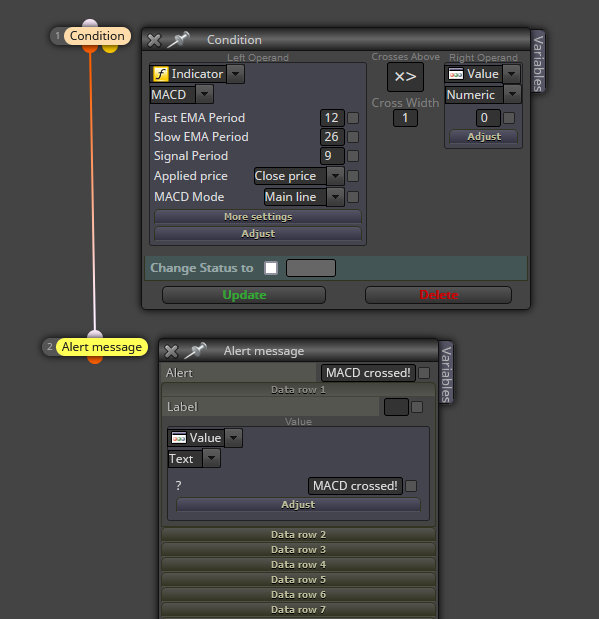Edit Data row 1 text value MACD crossed!
This screenshot has width=599, height=619.
[355, 486]
